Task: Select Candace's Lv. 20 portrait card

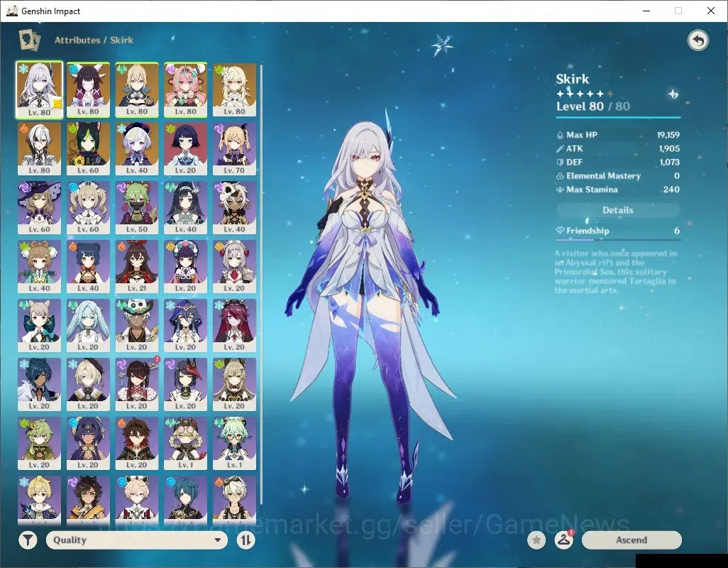Action: tap(88, 444)
